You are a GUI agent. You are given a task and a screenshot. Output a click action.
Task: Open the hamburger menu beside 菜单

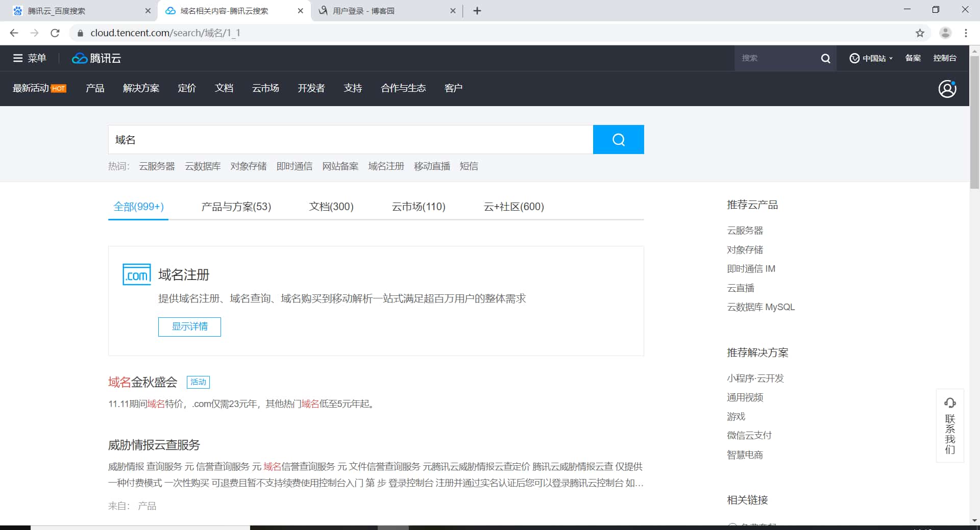point(18,58)
